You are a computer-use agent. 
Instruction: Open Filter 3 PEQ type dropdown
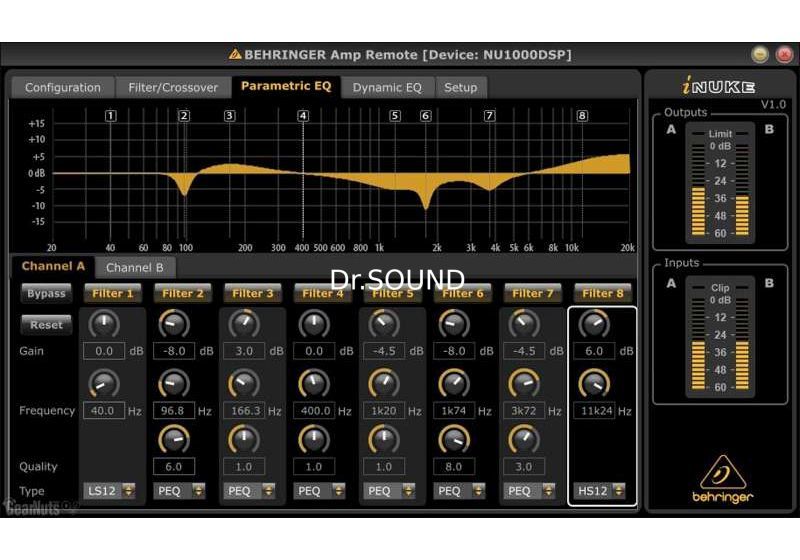pos(249,491)
